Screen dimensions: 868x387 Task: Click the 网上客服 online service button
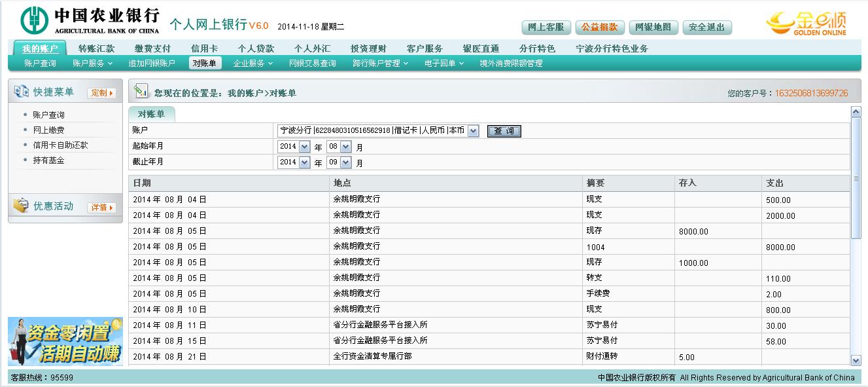546,28
